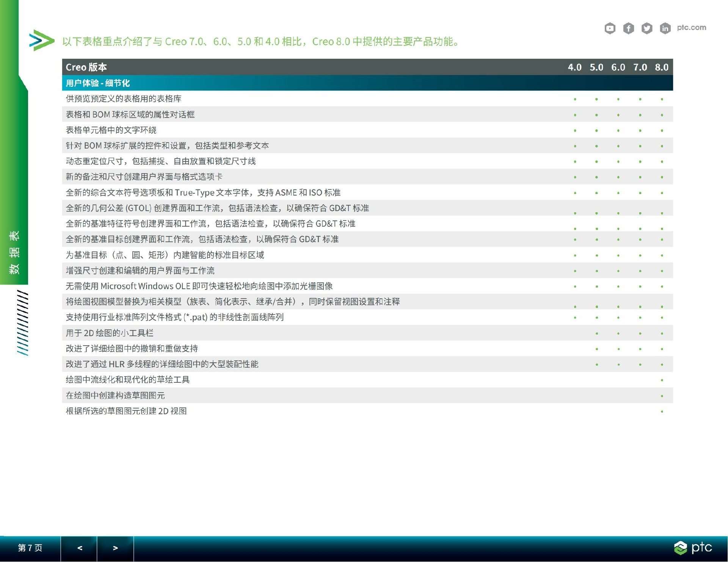Visit the ptc.com link
The width and height of the screenshot is (728, 562).
pyautogui.click(x=691, y=27)
